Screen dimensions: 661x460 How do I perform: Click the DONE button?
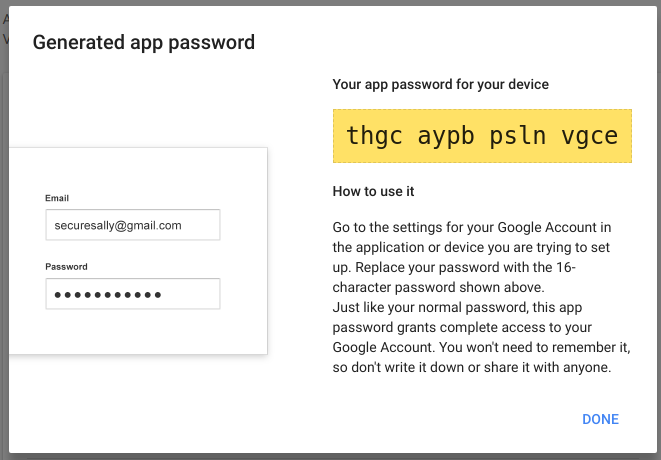pos(600,419)
